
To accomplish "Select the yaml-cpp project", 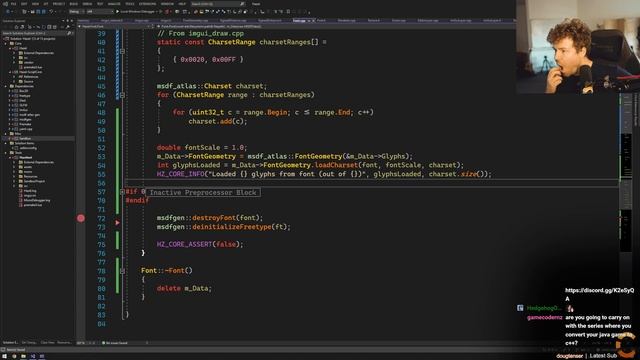I will coord(26,129).
